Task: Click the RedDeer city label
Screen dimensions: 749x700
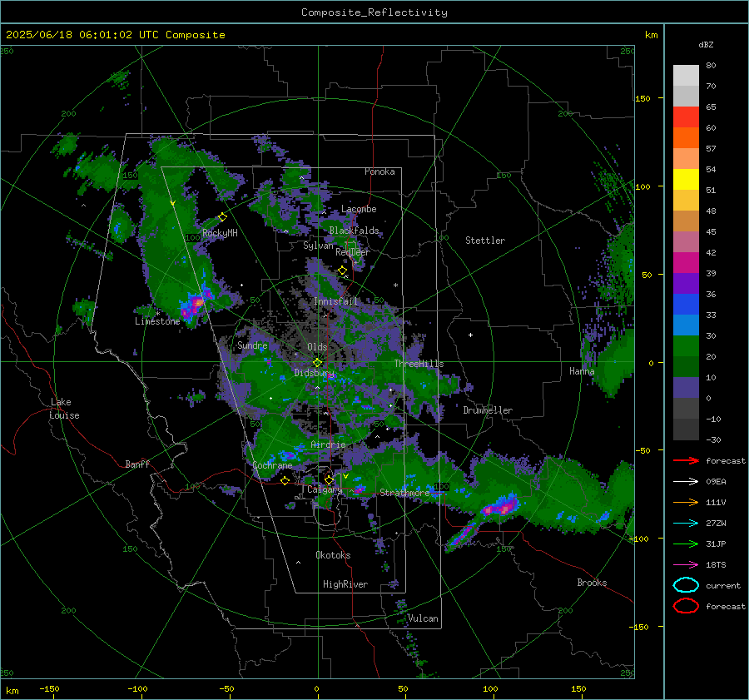Action: [x=353, y=252]
